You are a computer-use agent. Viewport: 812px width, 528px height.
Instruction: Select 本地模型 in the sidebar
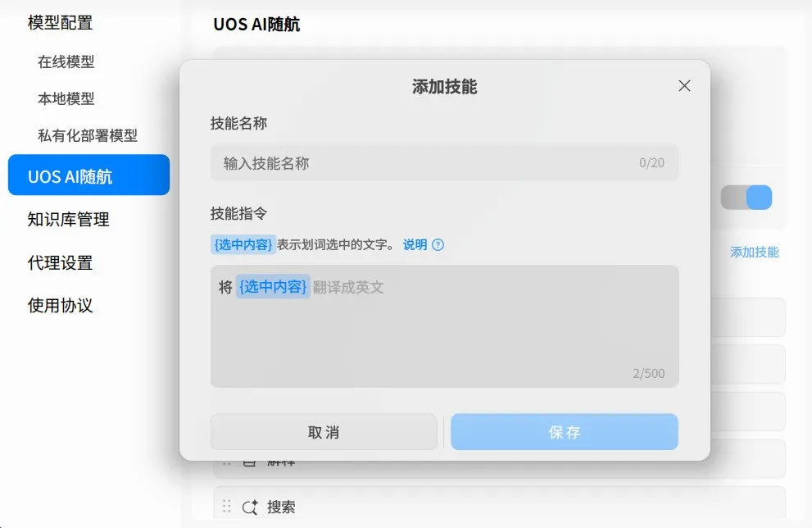[66, 98]
